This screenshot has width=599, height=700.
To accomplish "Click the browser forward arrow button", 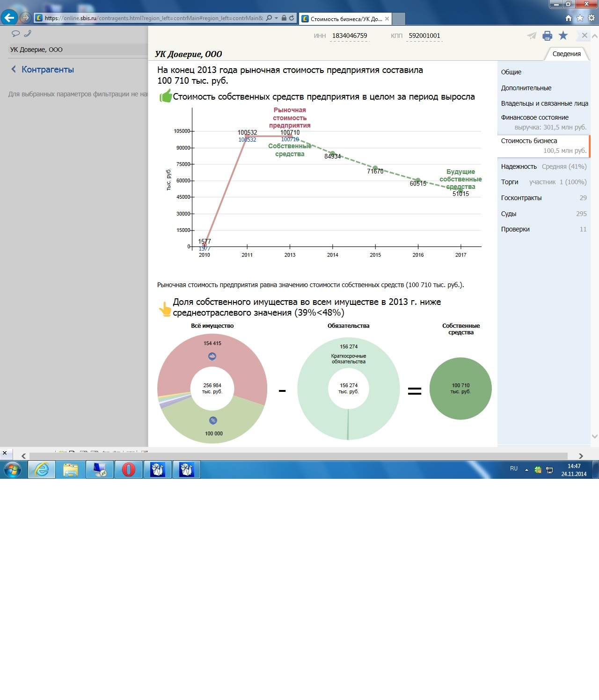I will (25, 18).
